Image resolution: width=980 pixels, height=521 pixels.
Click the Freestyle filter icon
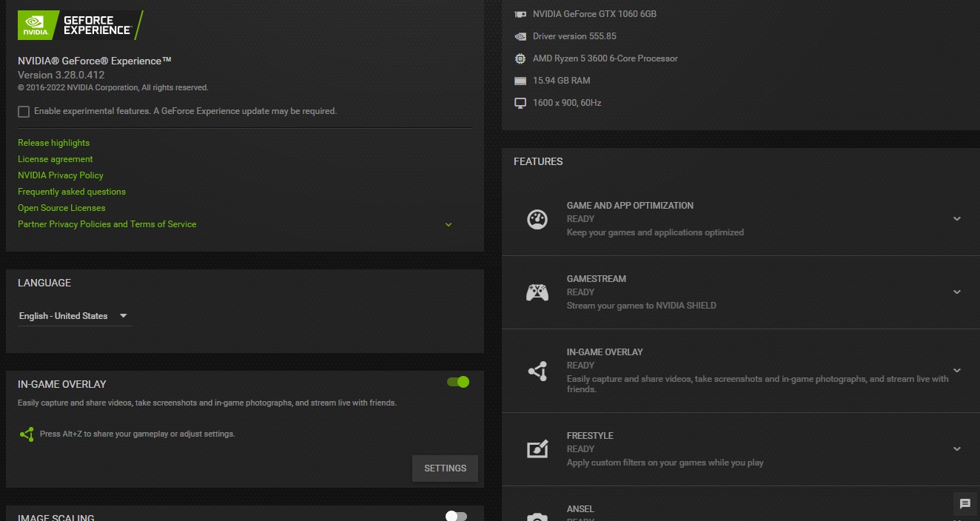(537, 448)
